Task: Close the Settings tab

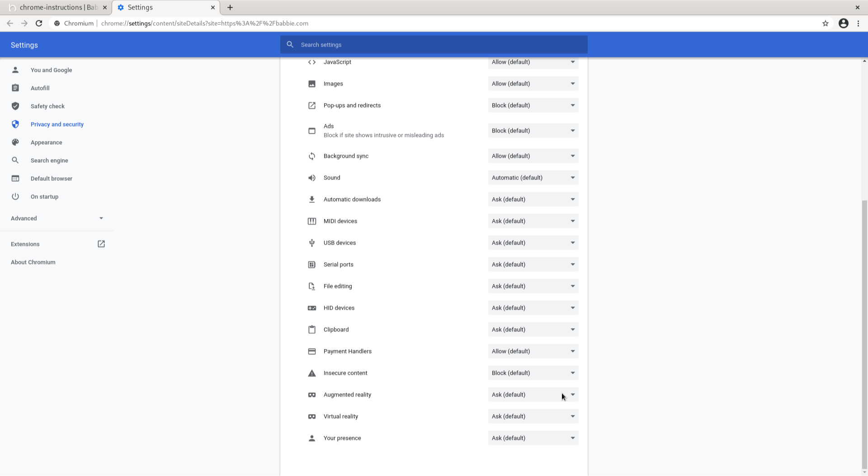Action: point(213,8)
